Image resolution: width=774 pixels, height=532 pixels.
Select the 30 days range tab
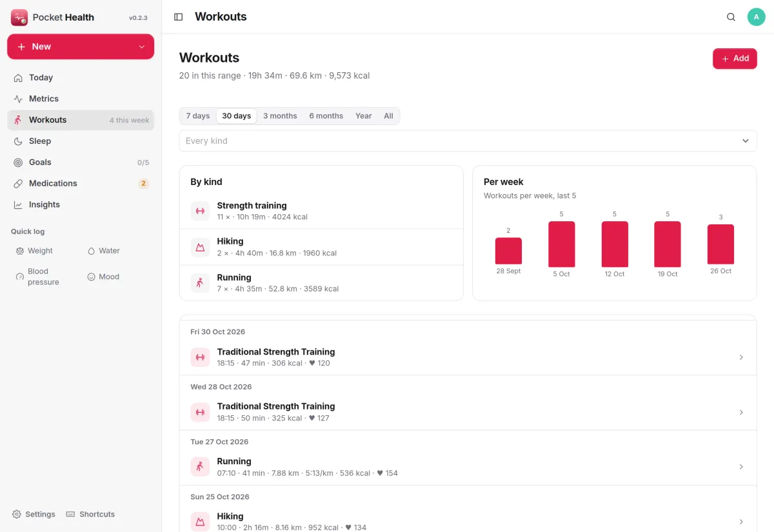click(x=236, y=116)
